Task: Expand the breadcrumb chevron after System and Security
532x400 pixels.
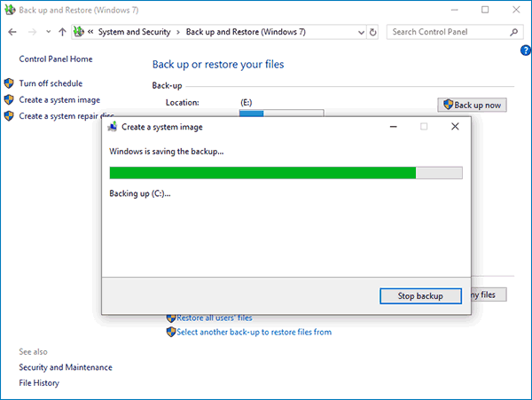Action: (x=178, y=32)
